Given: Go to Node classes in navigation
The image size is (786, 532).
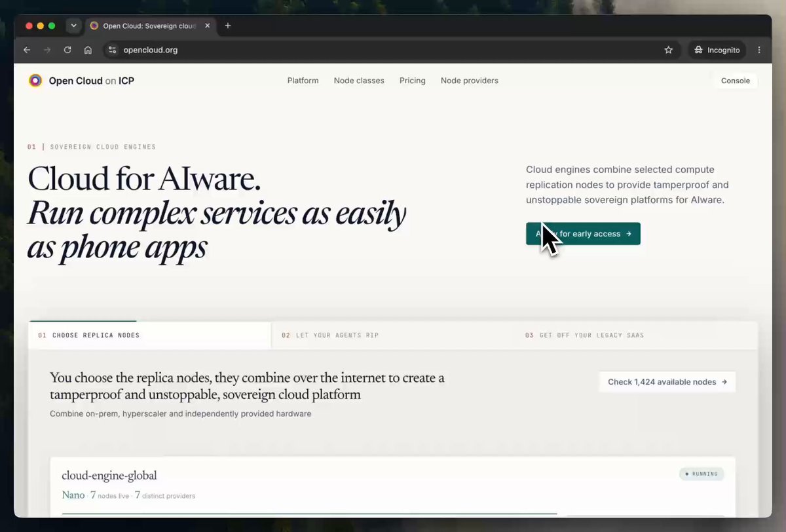Looking at the screenshot, I should (359, 81).
